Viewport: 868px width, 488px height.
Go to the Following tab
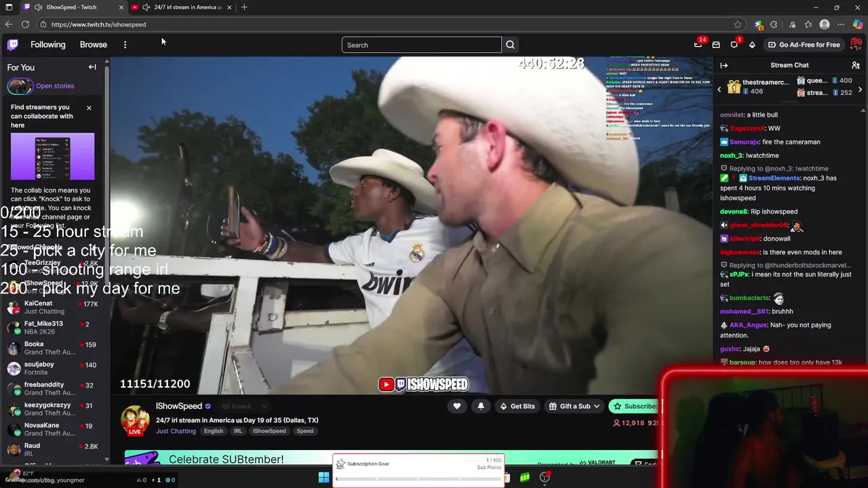coord(48,45)
